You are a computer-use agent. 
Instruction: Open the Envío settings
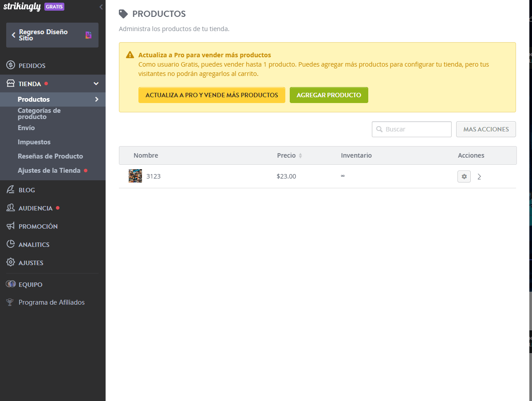coord(26,127)
